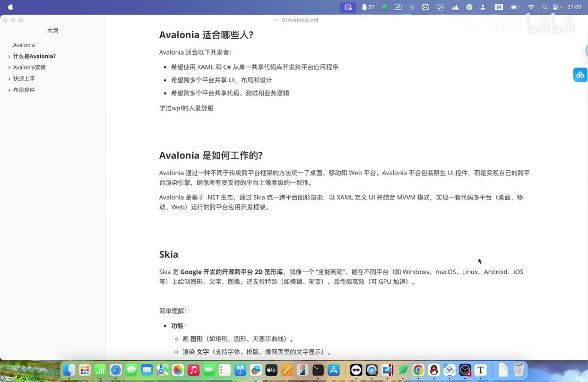This screenshot has height=382, width=588.
Task: Open Apple TV app in dock
Action: click(x=272, y=370)
